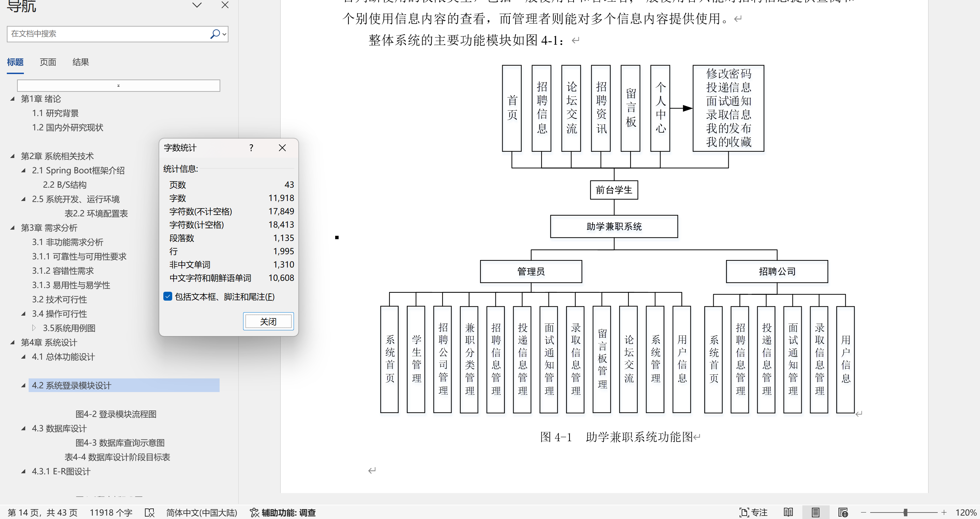This screenshot has height=519, width=980.
Task: Go to heading 图4-2 登录模块流程图
Action: pos(116,414)
